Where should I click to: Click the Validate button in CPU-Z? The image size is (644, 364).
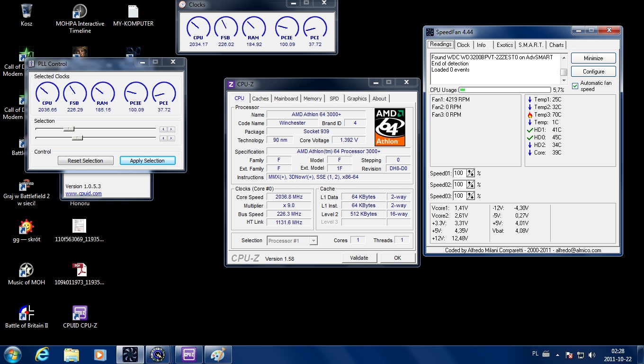click(359, 258)
